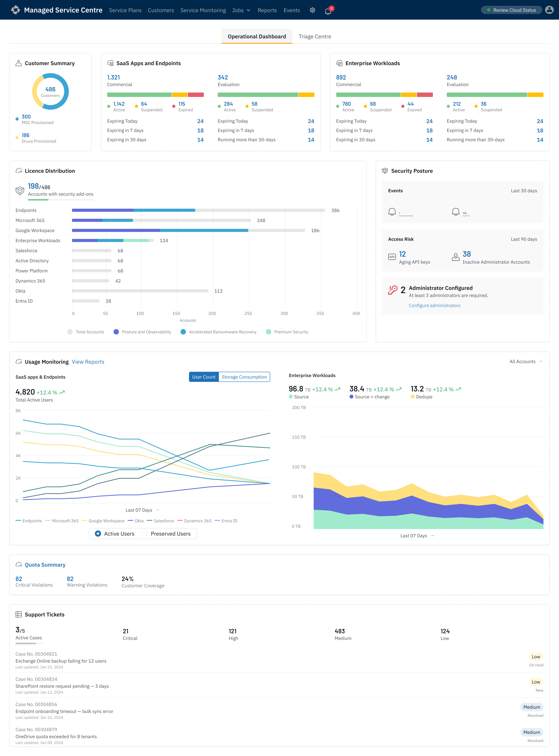Click the shield icon beside 198/486
Image resolution: width=559 pixels, height=756 pixels.
[20, 191]
